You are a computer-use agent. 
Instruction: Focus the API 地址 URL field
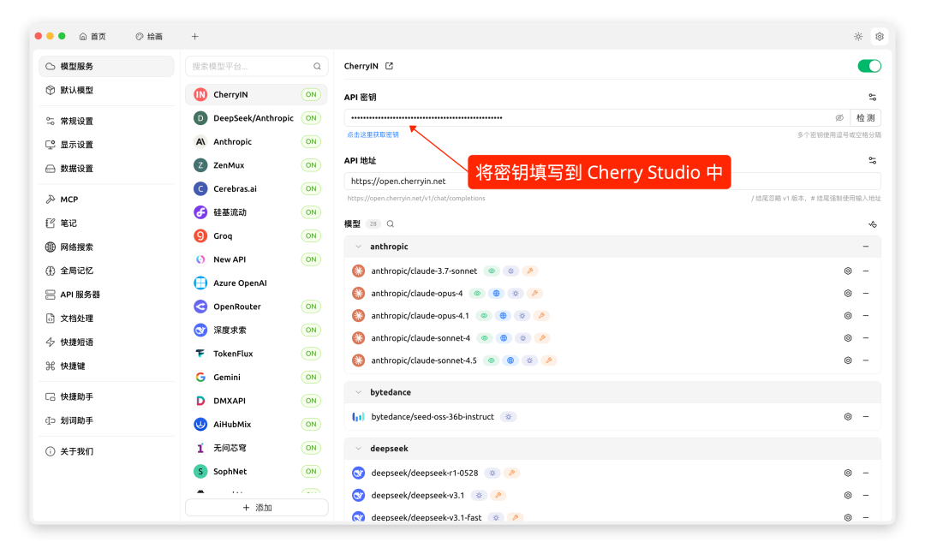tap(612, 181)
